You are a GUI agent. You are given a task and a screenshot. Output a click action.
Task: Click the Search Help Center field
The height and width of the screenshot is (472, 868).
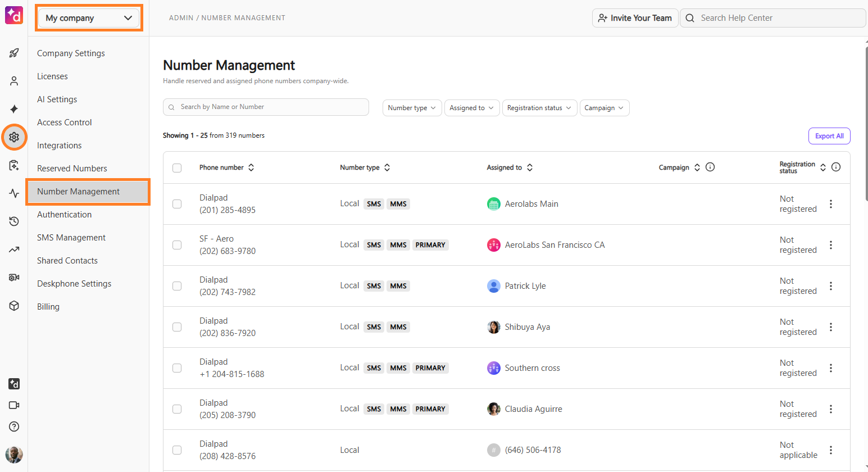(x=773, y=18)
